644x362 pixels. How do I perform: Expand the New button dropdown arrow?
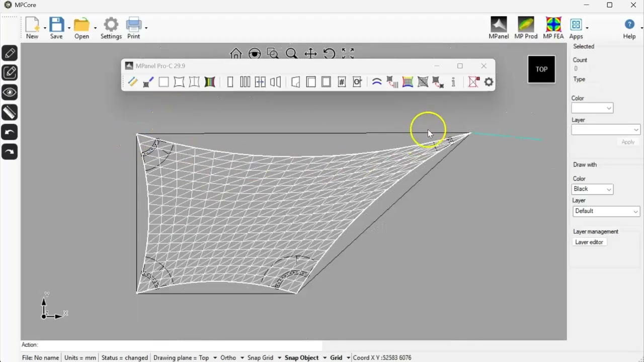(45, 28)
